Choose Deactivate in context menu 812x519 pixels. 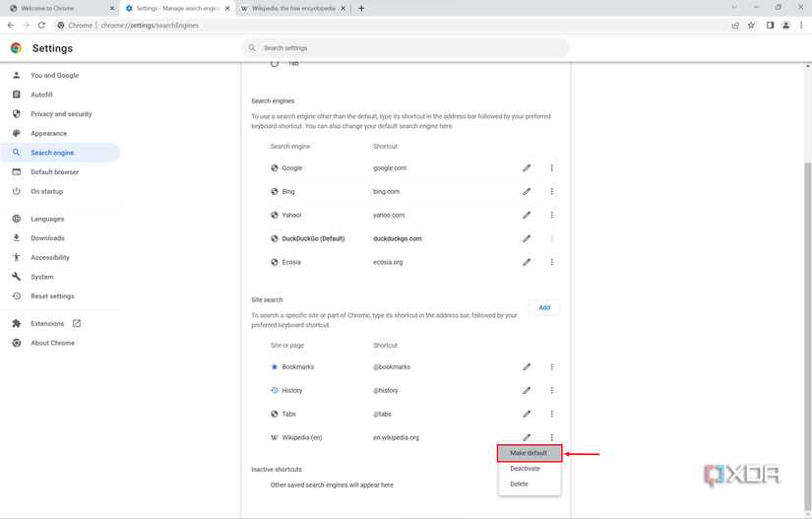[530, 468]
